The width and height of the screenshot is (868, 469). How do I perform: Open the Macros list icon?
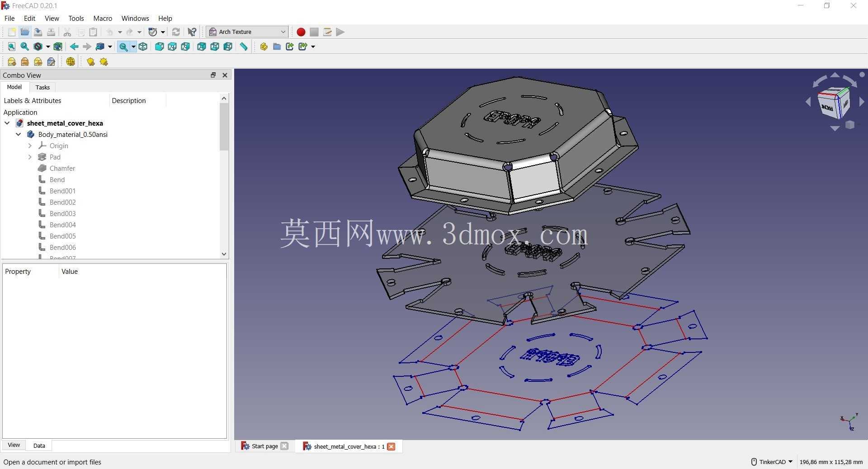tap(327, 32)
